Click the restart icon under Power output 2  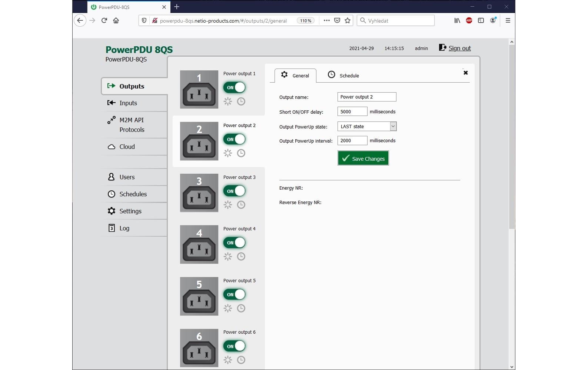click(227, 153)
